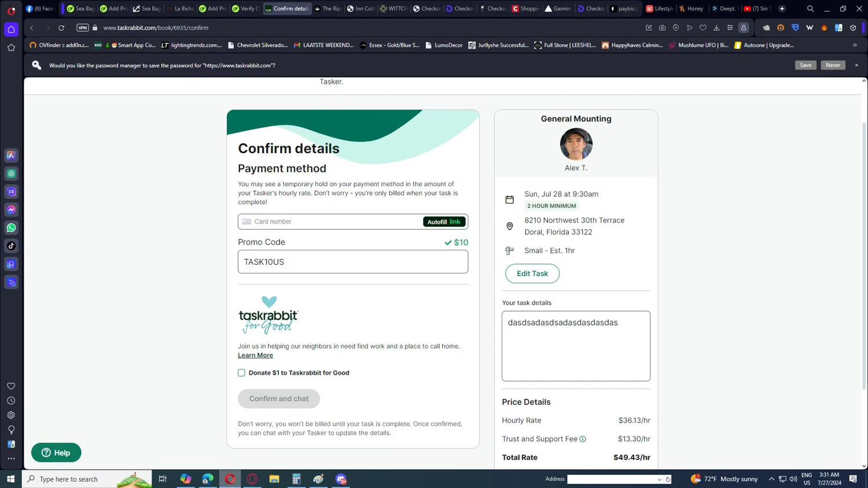Open the weather widget showing 72°F
Image resolution: width=868 pixels, height=488 pixels.
click(724, 479)
